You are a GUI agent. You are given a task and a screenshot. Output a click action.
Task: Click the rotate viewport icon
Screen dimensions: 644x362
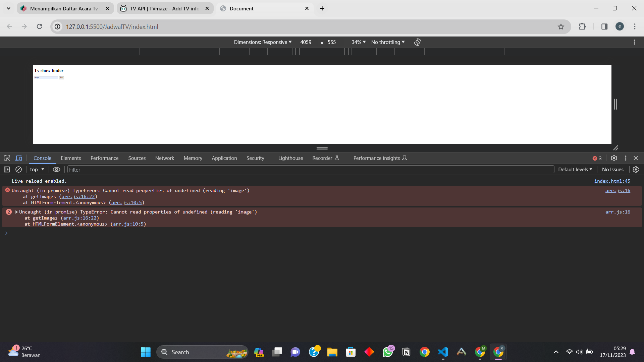tap(417, 42)
